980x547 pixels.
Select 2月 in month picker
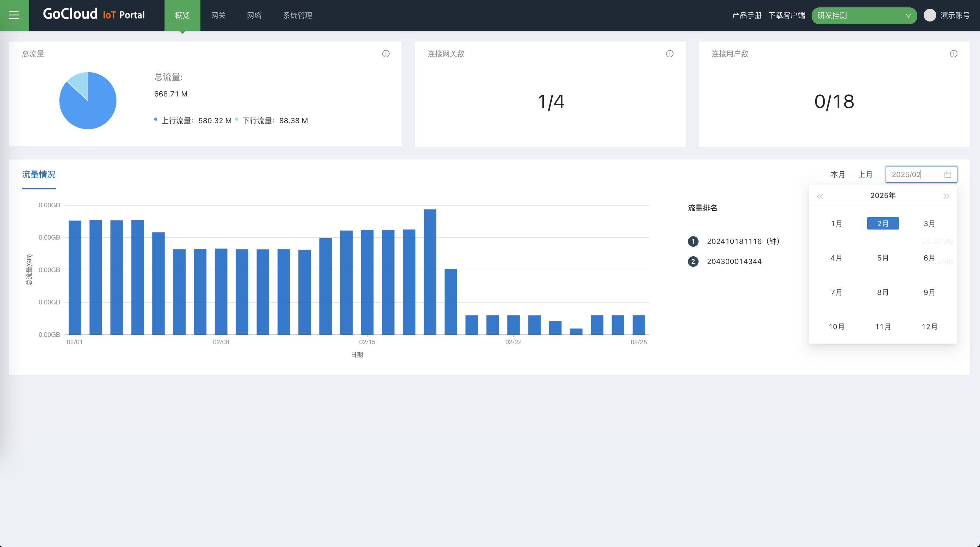pyautogui.click(x=883, y=224)
